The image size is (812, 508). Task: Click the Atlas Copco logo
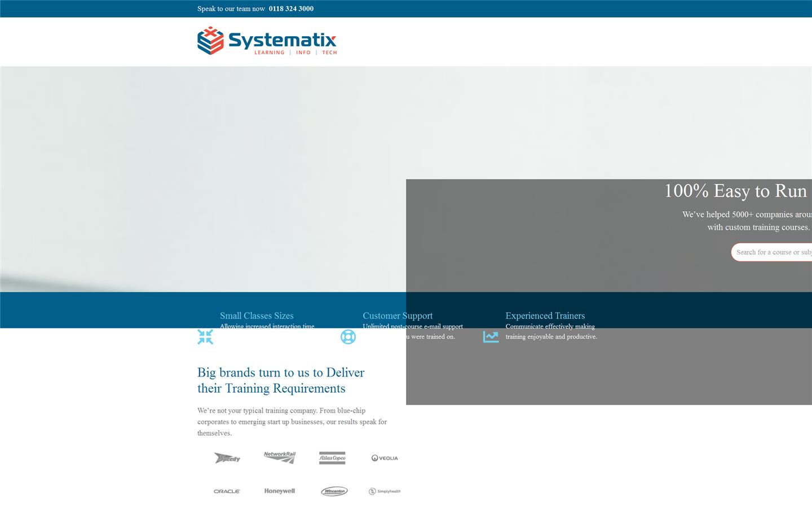click(332, 458)
